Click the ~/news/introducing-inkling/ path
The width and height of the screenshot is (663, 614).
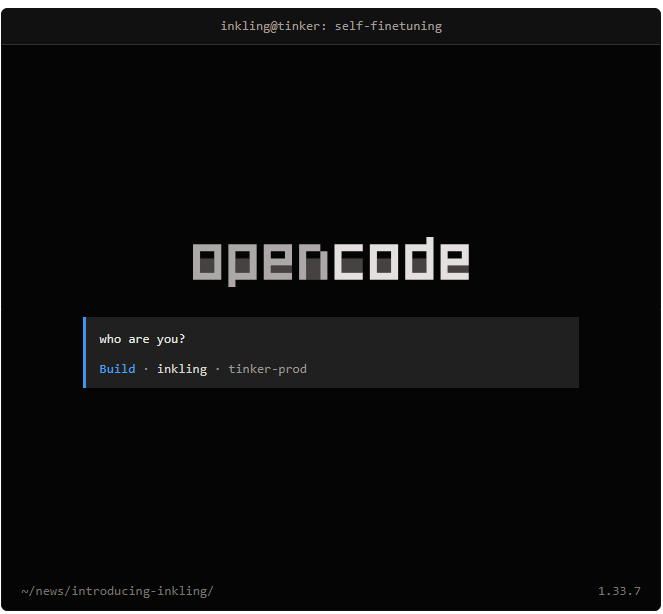pyautogui.click(x=117, y=591)
